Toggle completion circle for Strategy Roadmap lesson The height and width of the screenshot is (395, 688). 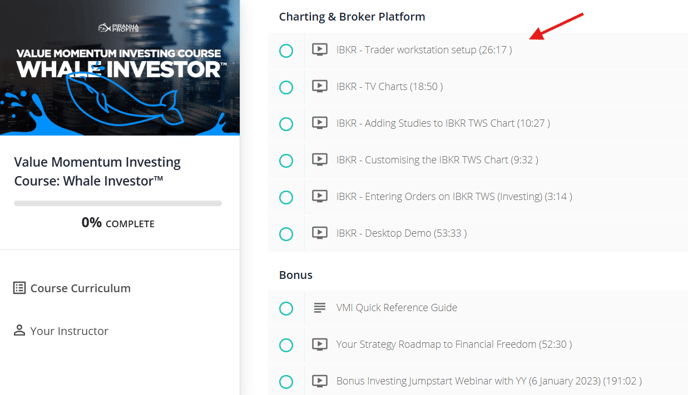pyautogui.click(x=286, y=345)
